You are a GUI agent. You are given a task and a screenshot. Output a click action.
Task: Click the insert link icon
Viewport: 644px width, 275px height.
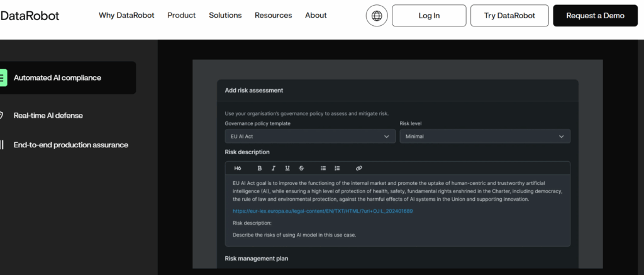pyautogui.click(x=359, y=168)
